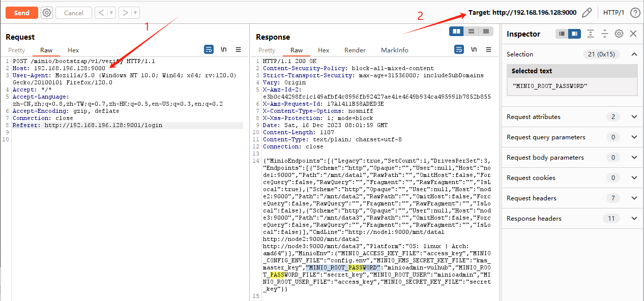Screen dimensions: 644x301
Task: Expand Request body parameters section
Action: pos(634,158)
